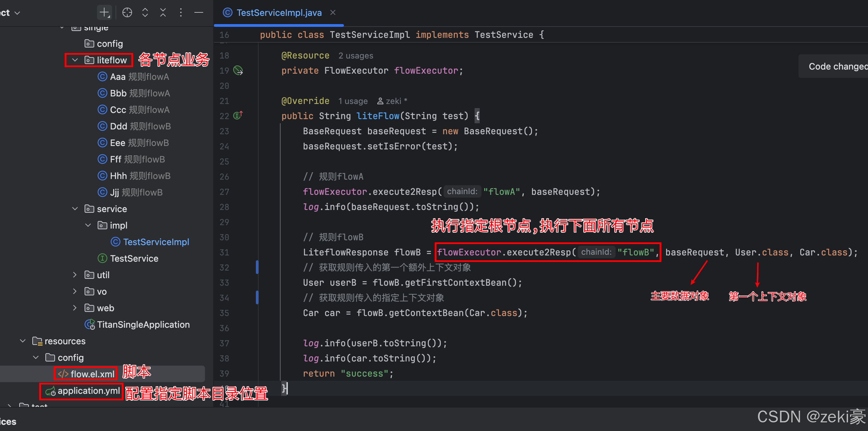Click the zeki author inlay hint

click(x=392, y=101)
